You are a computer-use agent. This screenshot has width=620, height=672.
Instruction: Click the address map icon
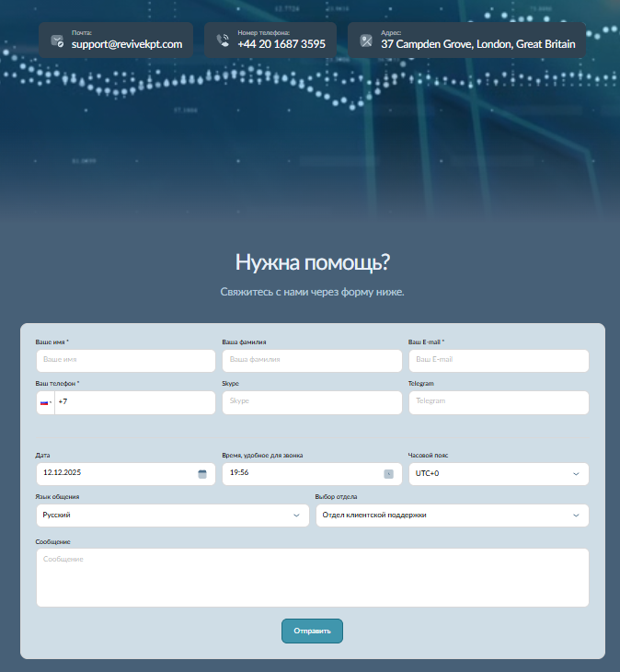pos(366,41)
